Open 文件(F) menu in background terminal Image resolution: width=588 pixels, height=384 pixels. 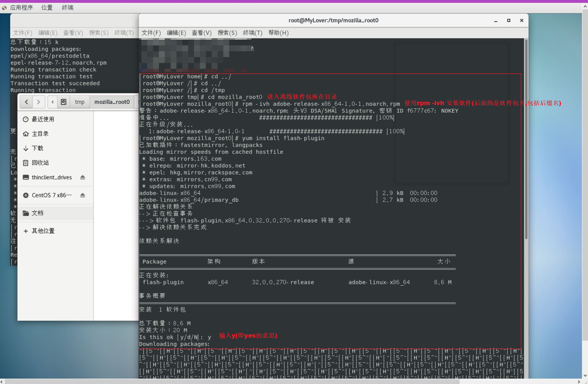click(22, 33)
